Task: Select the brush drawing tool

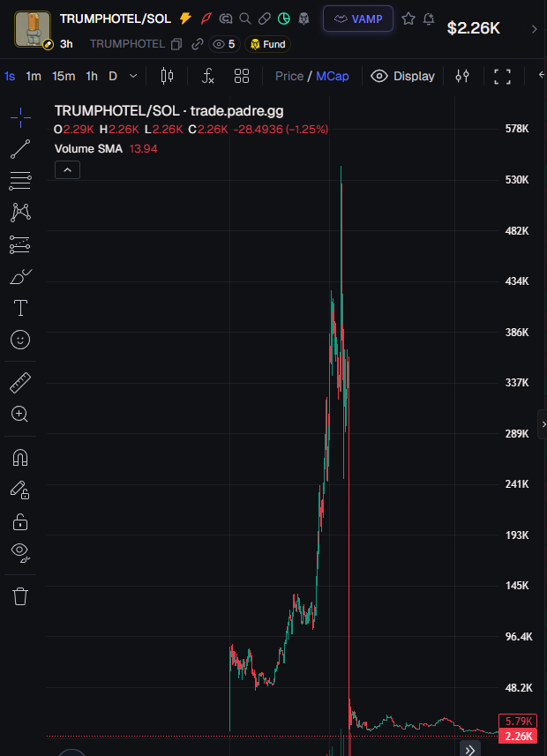Action: pyautogui.click(x=20, y=277)
